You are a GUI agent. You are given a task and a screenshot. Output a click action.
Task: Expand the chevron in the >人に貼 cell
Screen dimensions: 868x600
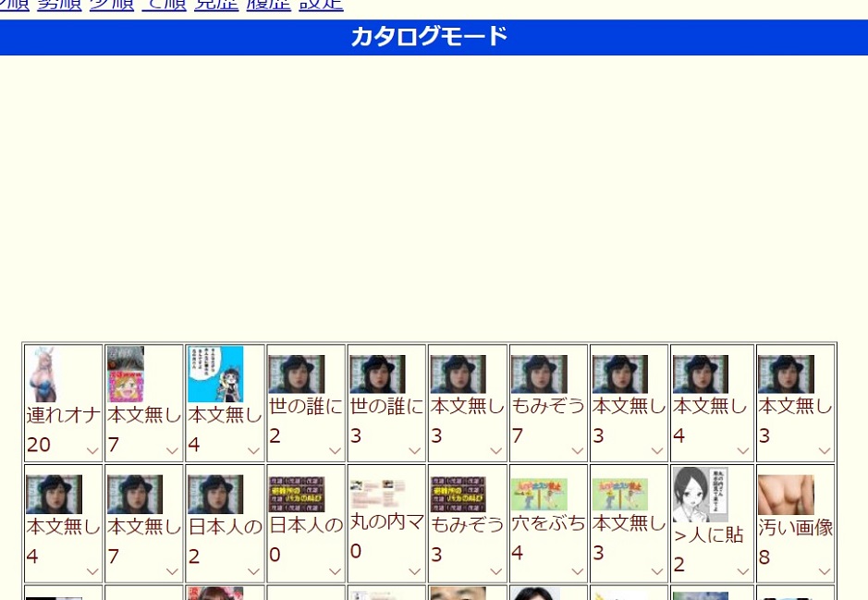pyautogui.click(x=742, y=571)
